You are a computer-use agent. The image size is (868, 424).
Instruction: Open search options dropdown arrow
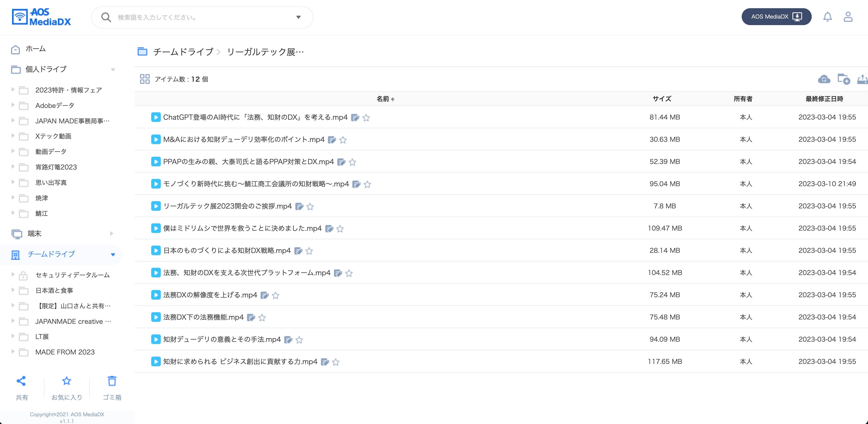click(x=298, y=17)
